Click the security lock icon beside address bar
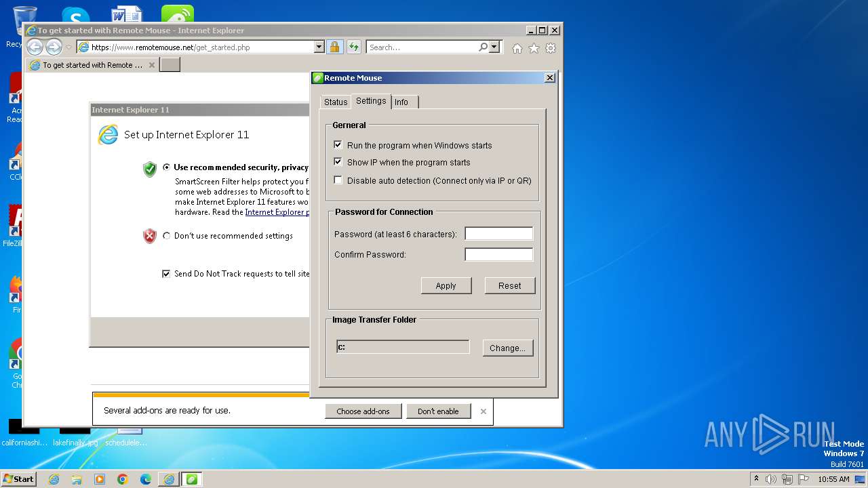The image size is (868, 488). point(334,47)
